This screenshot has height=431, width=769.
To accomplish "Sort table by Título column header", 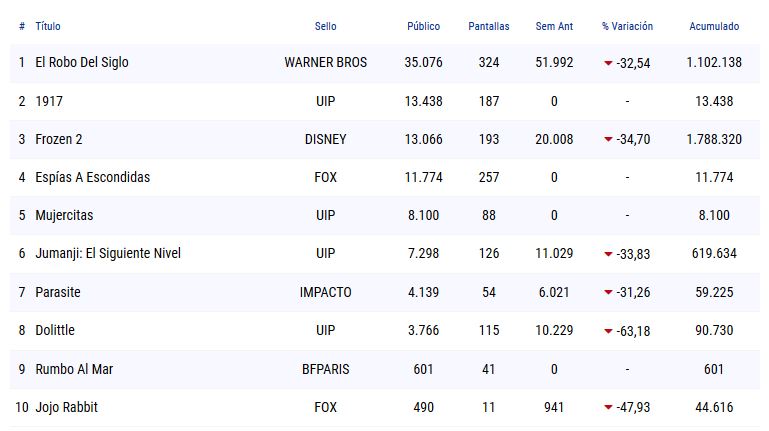I will 48,26.
